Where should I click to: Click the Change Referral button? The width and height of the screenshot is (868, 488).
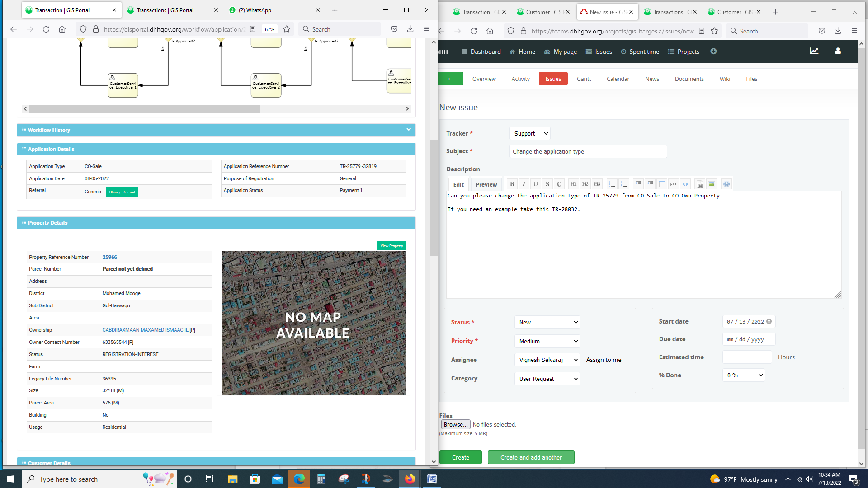pos(122,192)
